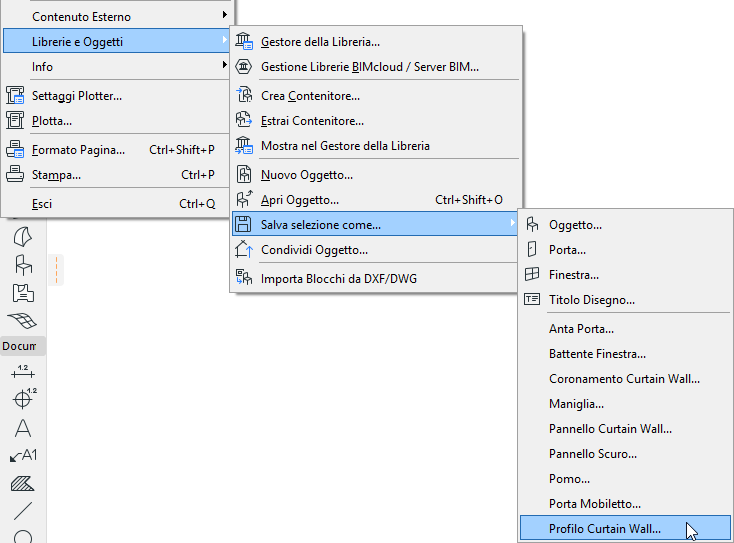This screenshot has height=543, width=734.
Task: Choose Profilo Curtain Wall option
Action: (x=605, y=528)
